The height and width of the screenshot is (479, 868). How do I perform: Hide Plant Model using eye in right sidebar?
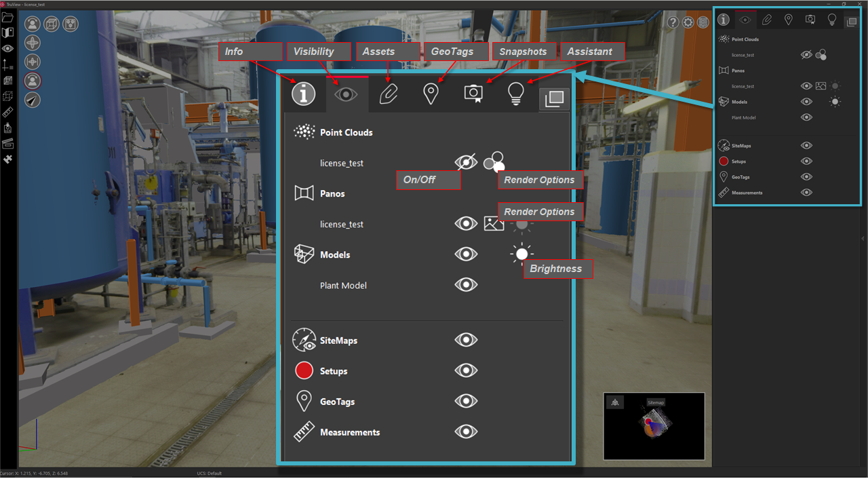pyautogui.click(x=806, y=117)
